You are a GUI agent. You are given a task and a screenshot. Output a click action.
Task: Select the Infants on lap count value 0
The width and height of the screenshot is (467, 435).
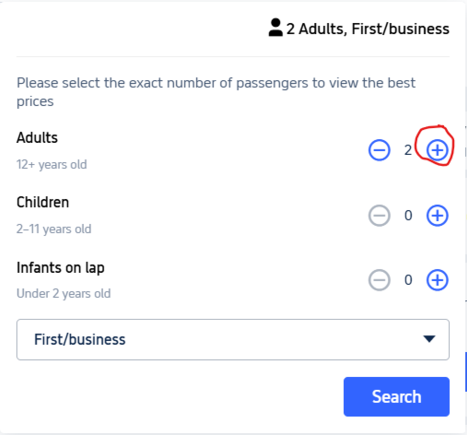point(408,280)
